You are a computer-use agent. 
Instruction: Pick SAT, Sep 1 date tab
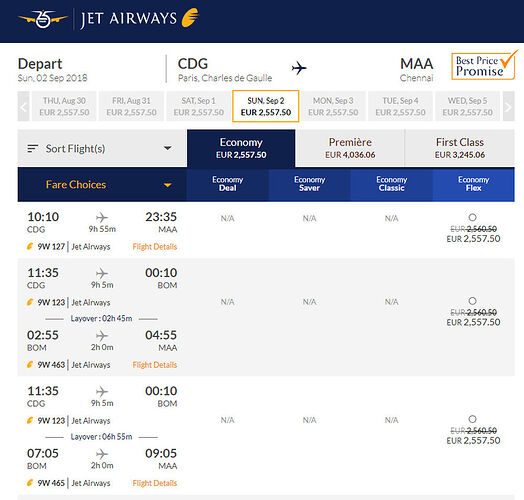[x=199, y=106]
